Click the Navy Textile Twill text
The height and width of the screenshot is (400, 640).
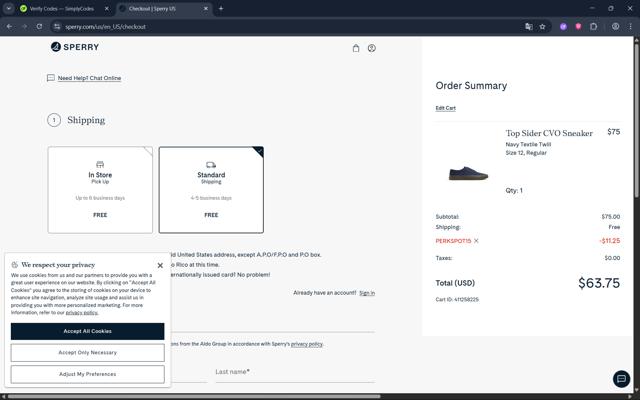[x=528, y=144]
